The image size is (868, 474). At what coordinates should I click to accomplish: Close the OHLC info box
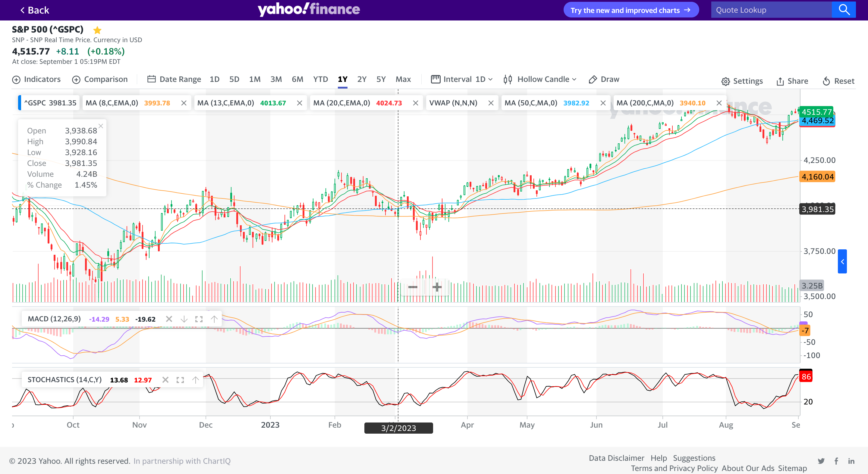pos(101,126)
